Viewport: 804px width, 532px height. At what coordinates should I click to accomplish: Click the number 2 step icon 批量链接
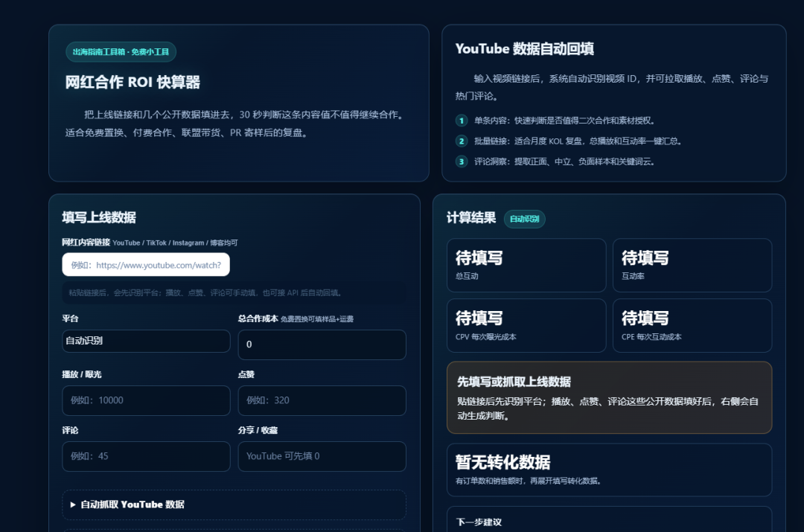[x=462, y=141]
